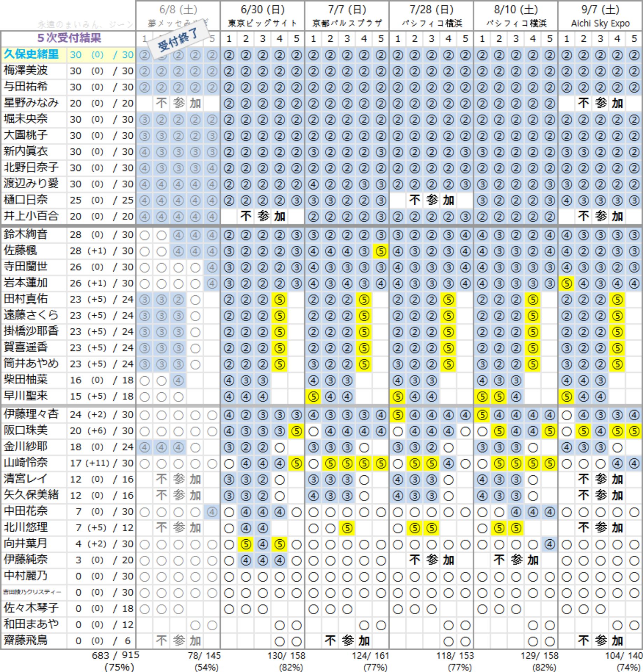Click the 5次受付結果 title cell
The width and height of the screenshot is (643, 672).
pyautogui.click(x=69, y=38)
